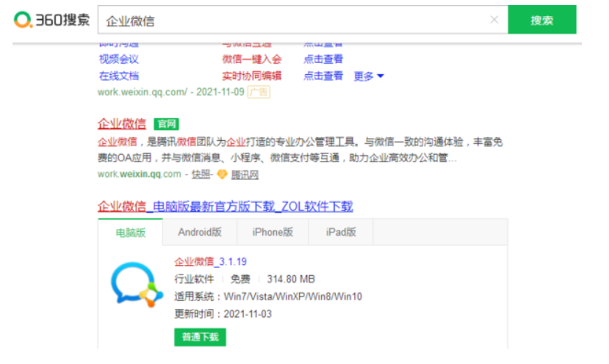Click the 实时协同编辑 link

[252, 76]
